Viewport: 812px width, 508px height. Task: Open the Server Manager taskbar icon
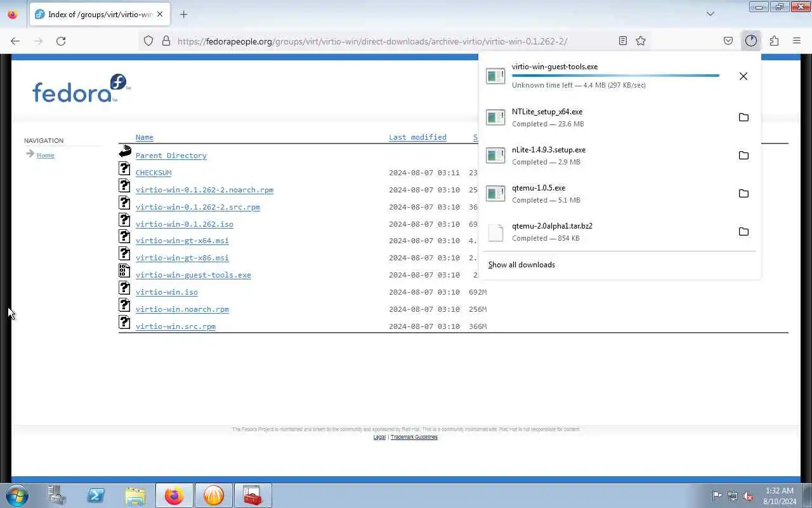point(56,495)
